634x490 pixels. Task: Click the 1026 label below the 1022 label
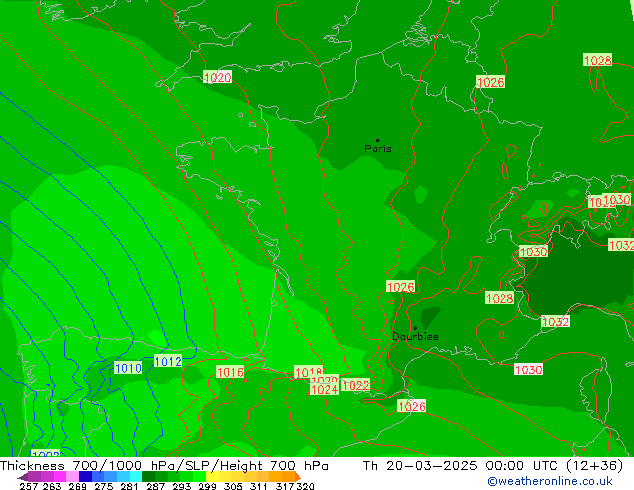pos(412,406)
